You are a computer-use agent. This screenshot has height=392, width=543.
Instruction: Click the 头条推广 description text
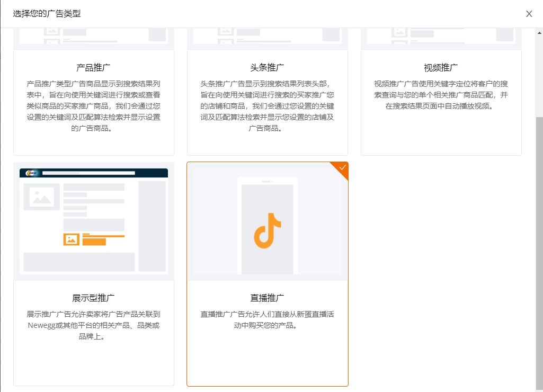(x=268, y=106)
